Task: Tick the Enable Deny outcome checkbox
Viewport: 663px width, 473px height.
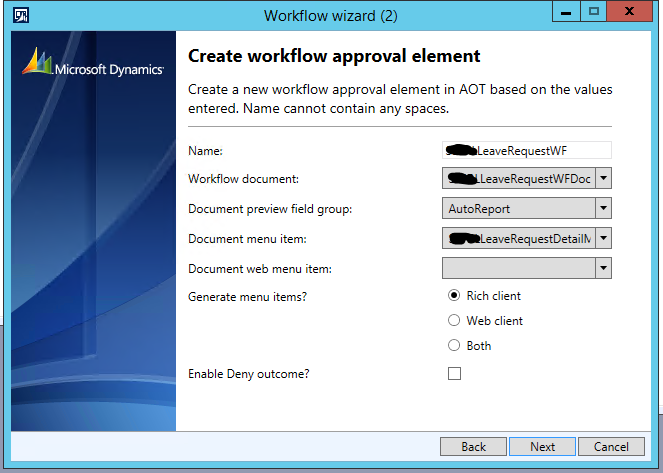Action: [455, 374]
